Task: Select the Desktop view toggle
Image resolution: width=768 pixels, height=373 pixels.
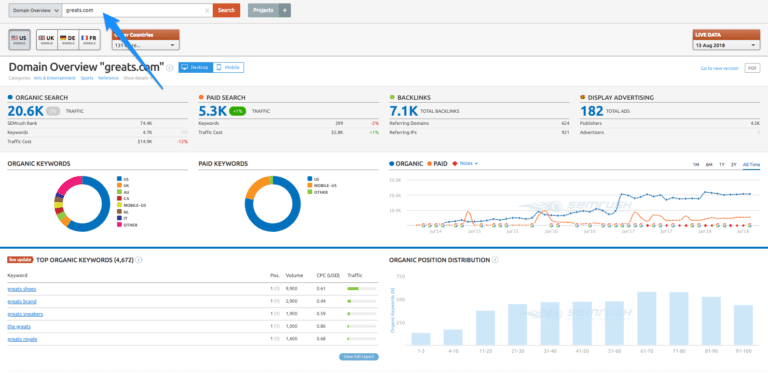Action: [x=195, y=68]
